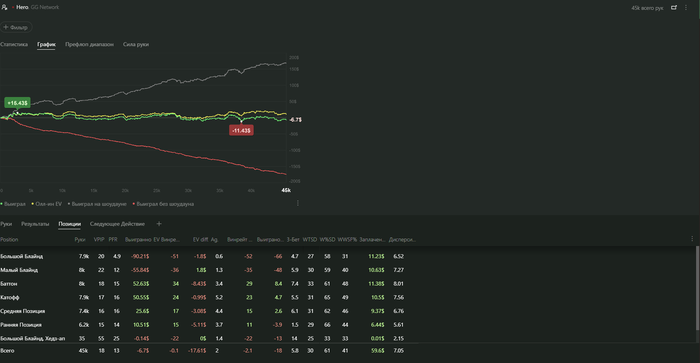Click the -90.21$ winnings cell

pos(140,256)
